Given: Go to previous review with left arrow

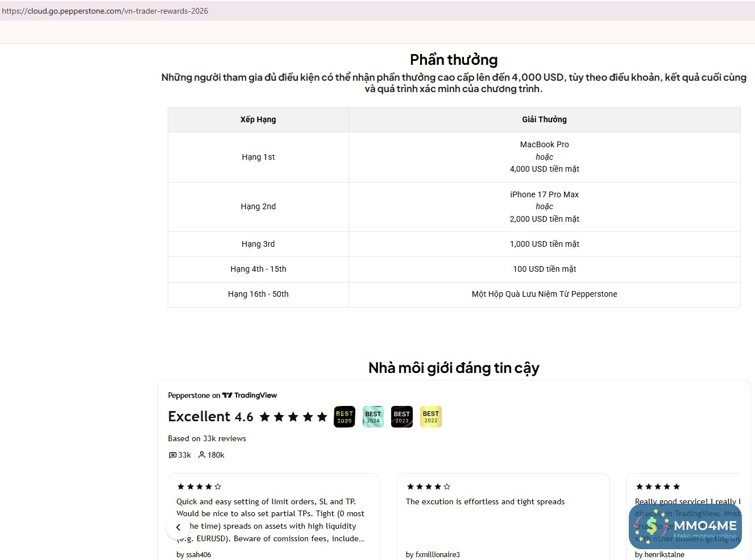Looking at the screenshot, I should (x=178, y=527).
